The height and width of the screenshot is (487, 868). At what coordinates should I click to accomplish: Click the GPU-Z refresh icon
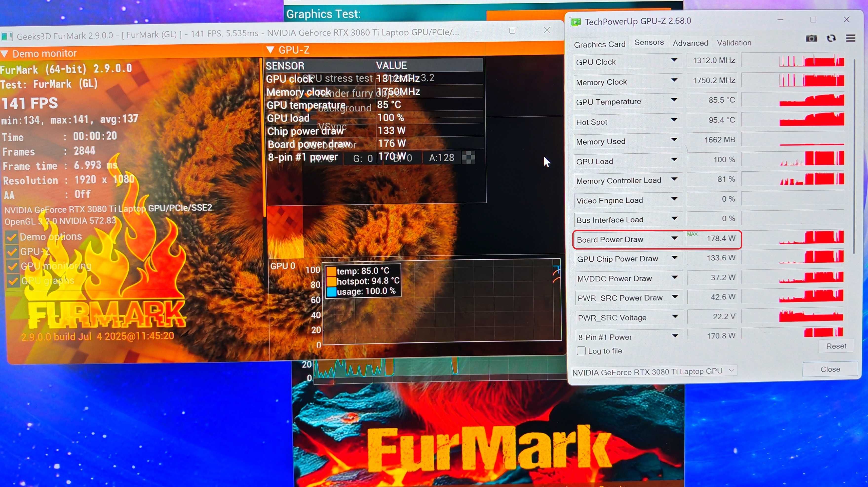tap(831, 38)
